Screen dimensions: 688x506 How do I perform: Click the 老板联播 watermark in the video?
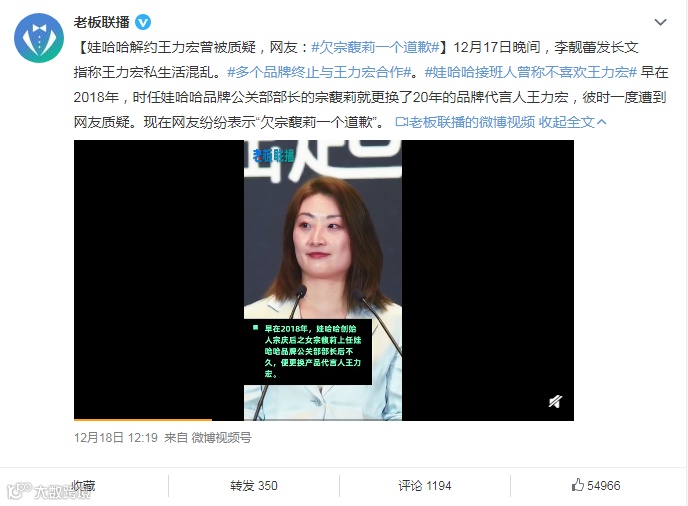[x=273, y=155]
